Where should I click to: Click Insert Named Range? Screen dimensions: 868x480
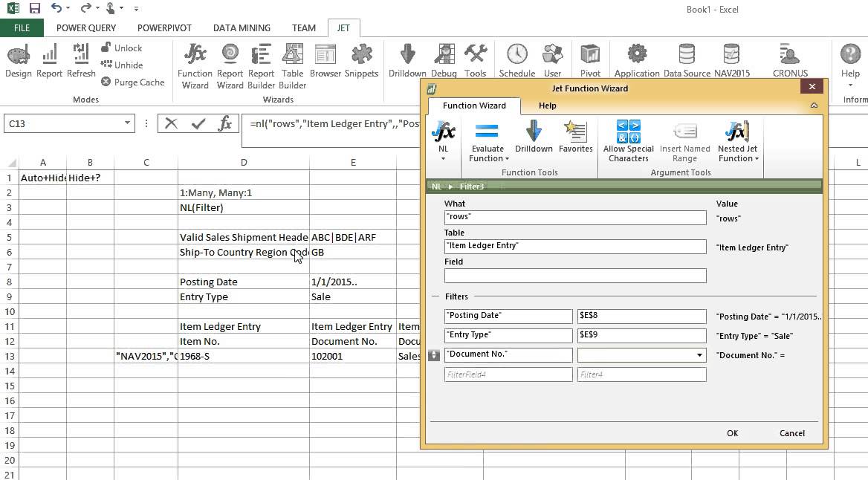click(684, 141)
